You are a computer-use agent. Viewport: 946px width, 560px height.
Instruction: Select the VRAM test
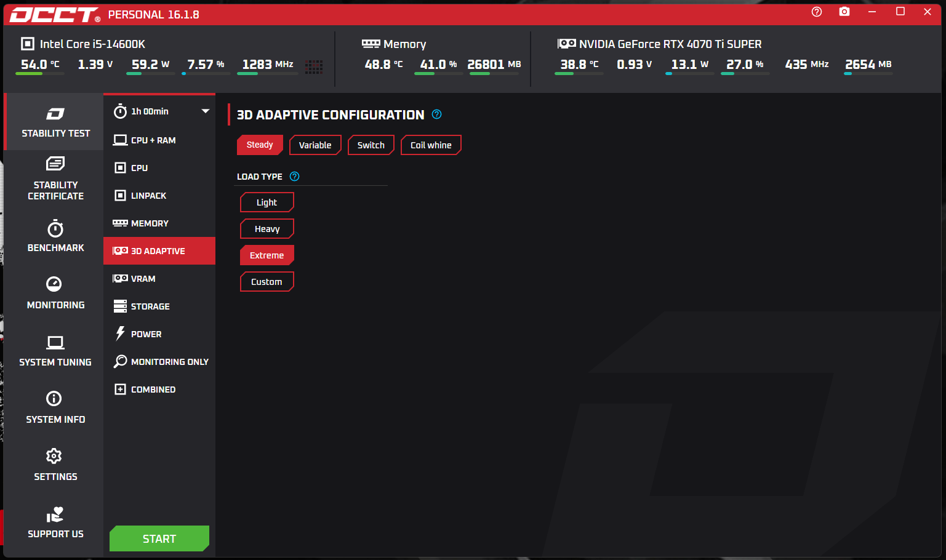[x=159, y=279]
